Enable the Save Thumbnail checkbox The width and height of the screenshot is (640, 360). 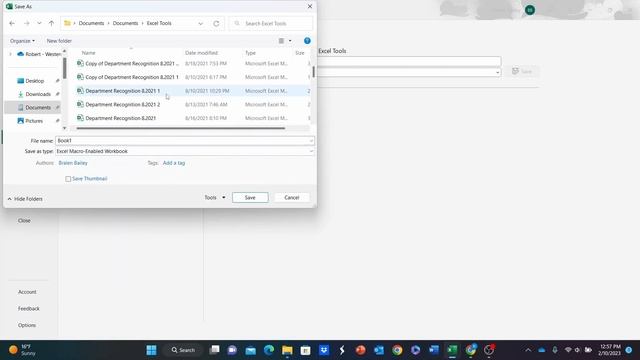pyautogui.click(x=68, y=179)
